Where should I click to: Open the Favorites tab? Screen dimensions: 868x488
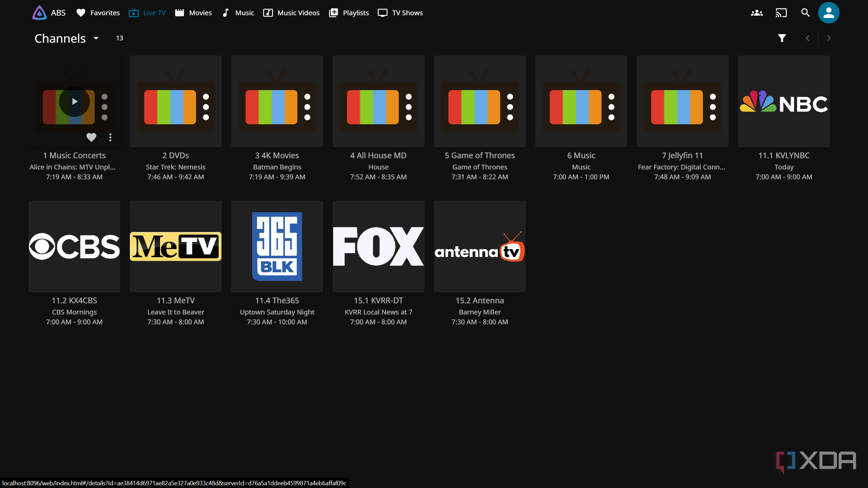[x=98, y=13]
